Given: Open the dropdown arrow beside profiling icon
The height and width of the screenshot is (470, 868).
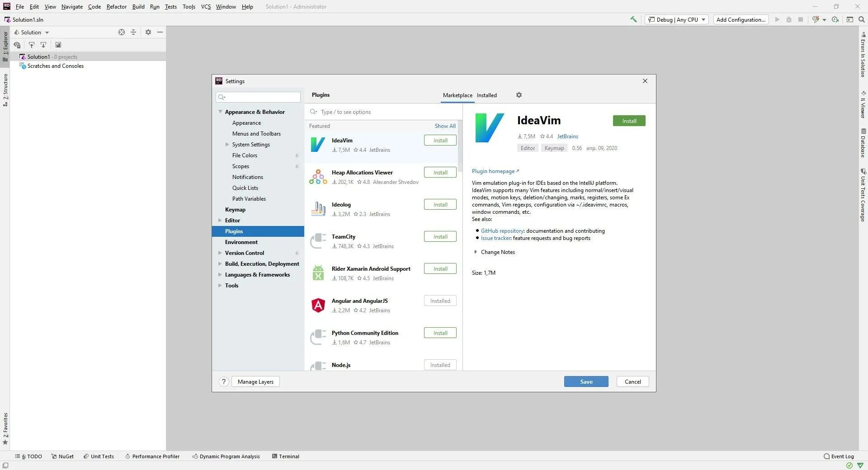Looking at the screenshot, I should [824, 20].
